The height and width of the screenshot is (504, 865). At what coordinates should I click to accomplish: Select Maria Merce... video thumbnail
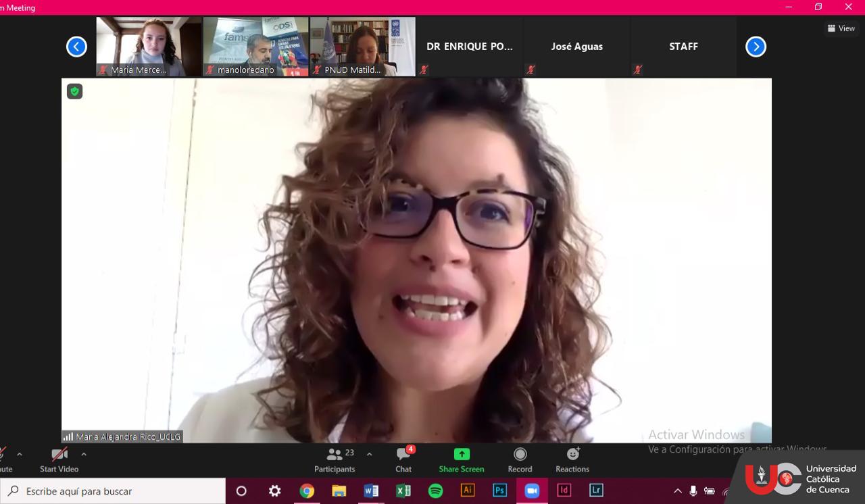click(x=149, y=47)
